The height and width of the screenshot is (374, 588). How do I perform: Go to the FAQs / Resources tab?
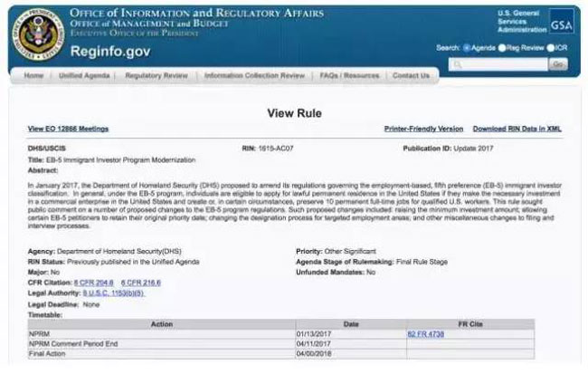[x=349, y=76]
